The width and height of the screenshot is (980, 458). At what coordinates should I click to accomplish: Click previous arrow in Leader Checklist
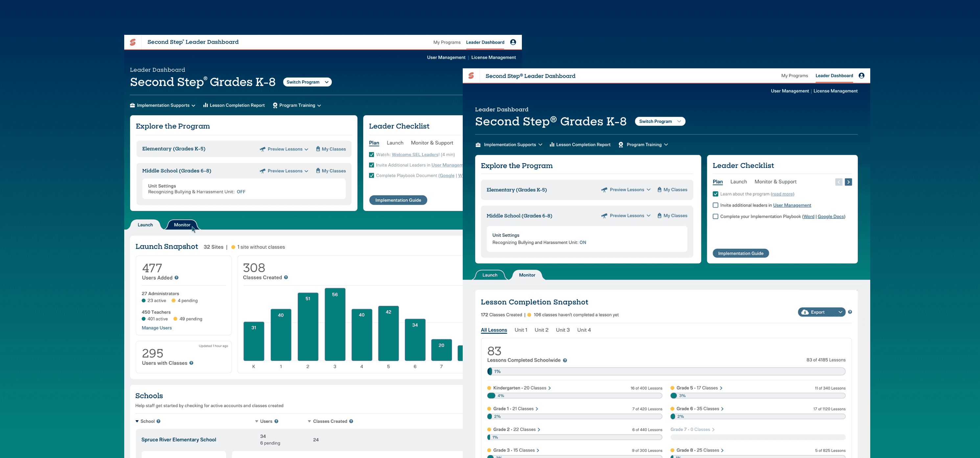point(839,182)
